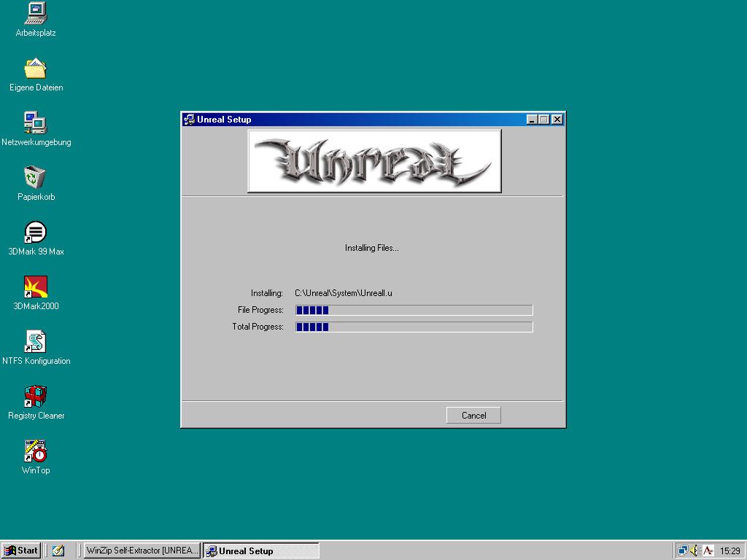Screen dimensions: 747x560
Task: Click the Unreal logo banner
Action: [x=374, y=161]
